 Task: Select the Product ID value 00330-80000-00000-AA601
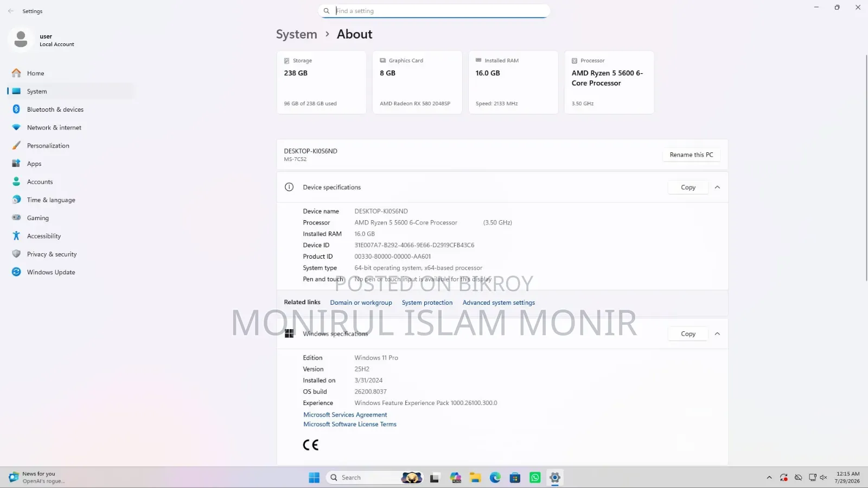click(x=393, y=256)
